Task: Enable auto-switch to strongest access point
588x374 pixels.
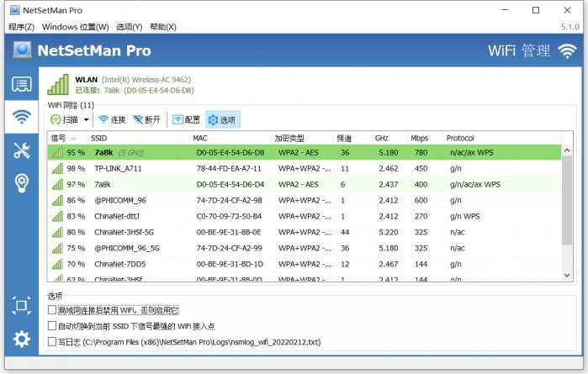Action: 52,325
